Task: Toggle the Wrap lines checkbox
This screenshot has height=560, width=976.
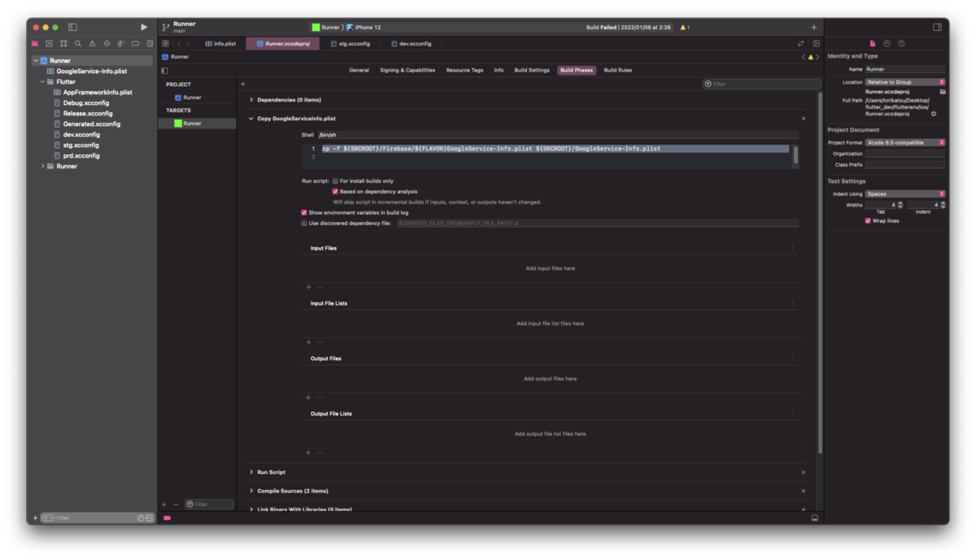Action: pos(868,220)
